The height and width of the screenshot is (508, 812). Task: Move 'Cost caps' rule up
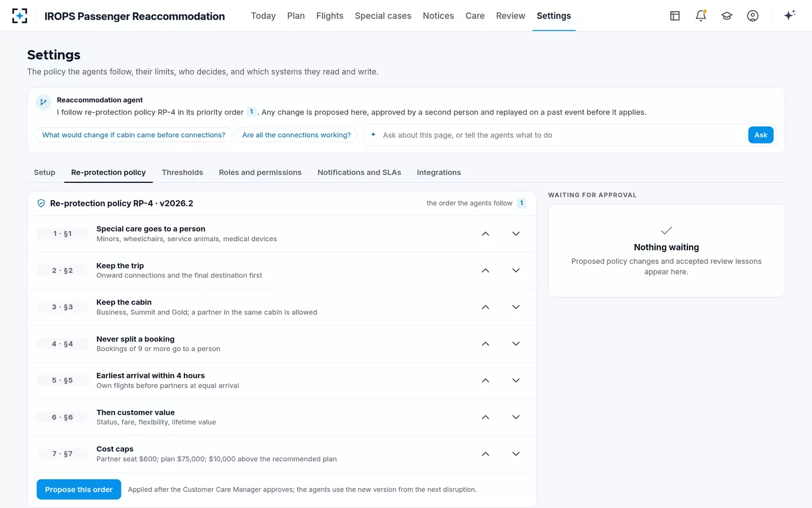click(486, 454)
